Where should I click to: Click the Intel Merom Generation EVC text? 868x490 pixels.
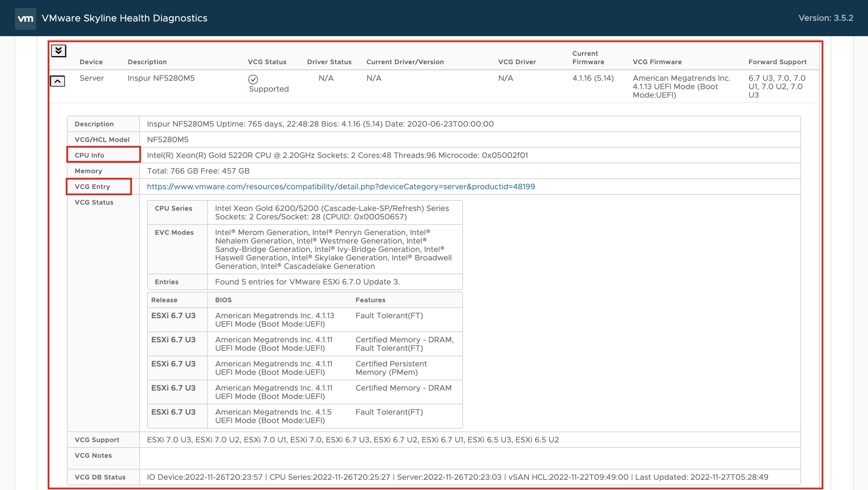click(333, 250)
